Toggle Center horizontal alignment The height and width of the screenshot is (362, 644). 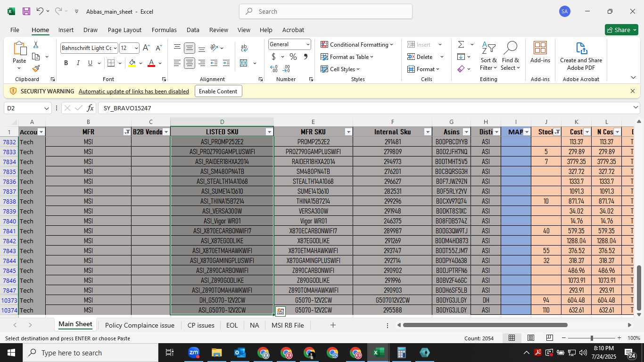point(190,63)
